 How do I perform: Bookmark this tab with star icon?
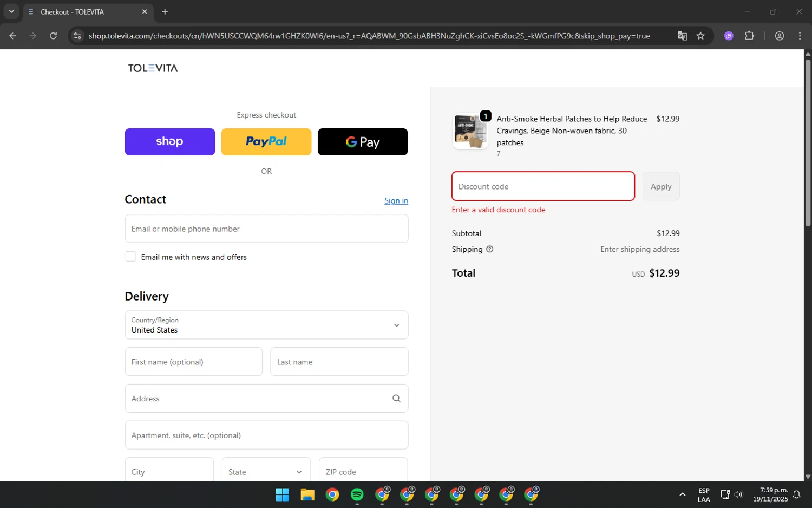point(700,36)
